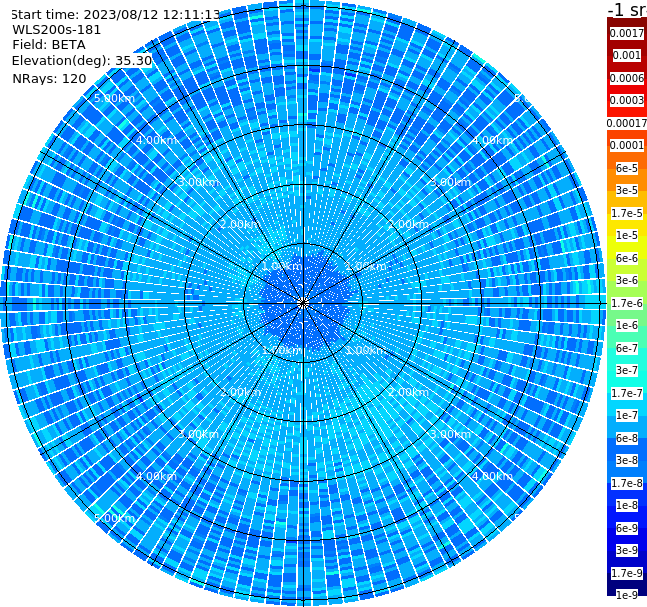This screenshot has width=647, height=607.
Task: Click the 4.00km ring label in lower-left quadrant
Action: pos(156,477)
